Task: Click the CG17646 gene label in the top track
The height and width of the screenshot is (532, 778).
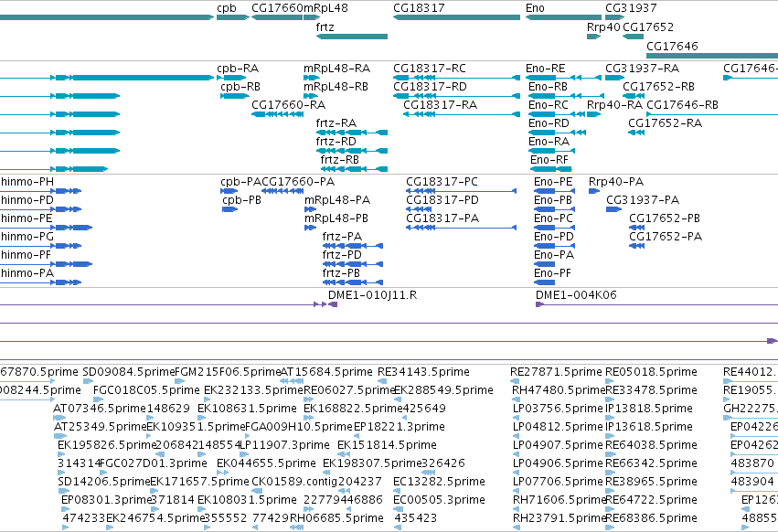Action: 672,46
